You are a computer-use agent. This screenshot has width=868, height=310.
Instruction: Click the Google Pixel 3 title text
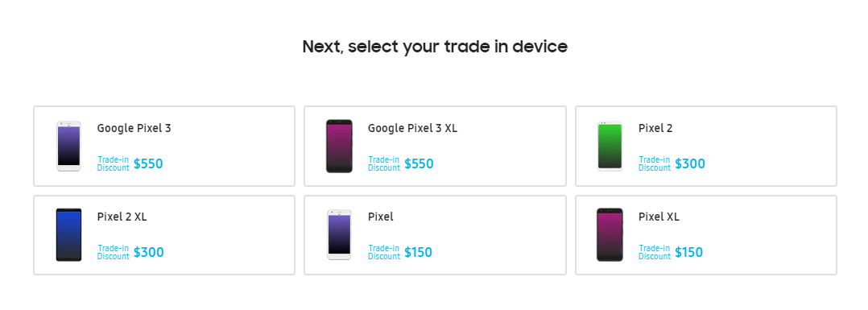134,129
